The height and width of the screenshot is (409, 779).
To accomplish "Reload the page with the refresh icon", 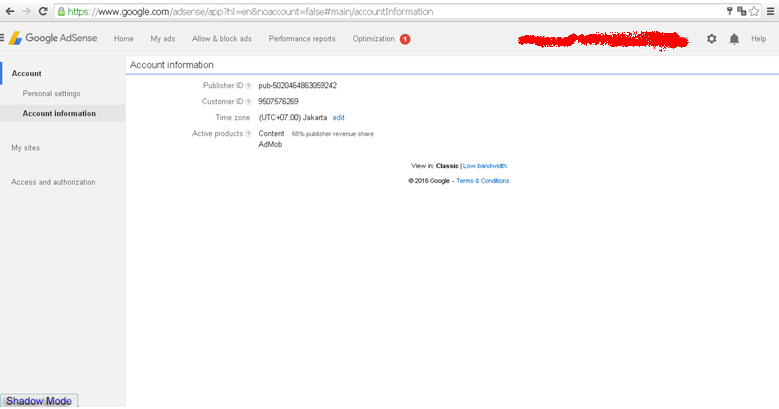I will pos(43,11).
